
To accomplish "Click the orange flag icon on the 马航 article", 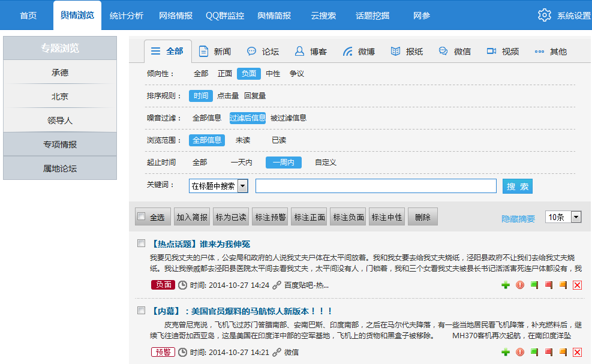I will pyautogui.click(x=563, y=353).
